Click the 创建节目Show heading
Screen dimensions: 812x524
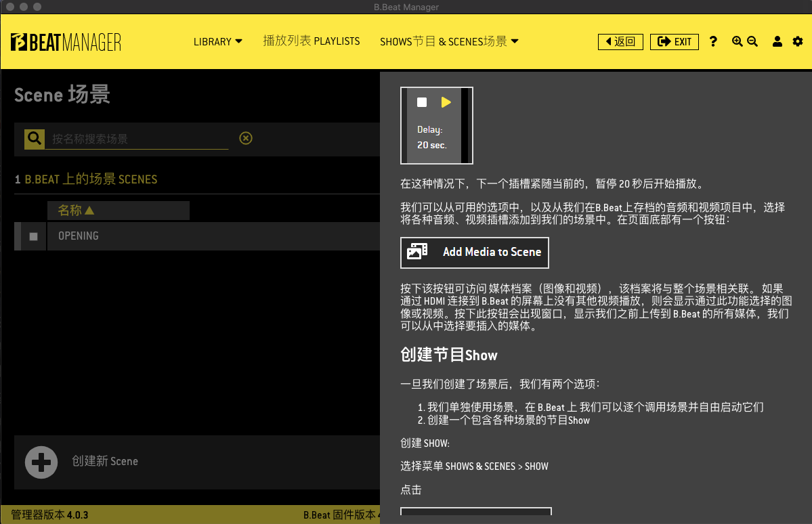click(x=449, y=355)
